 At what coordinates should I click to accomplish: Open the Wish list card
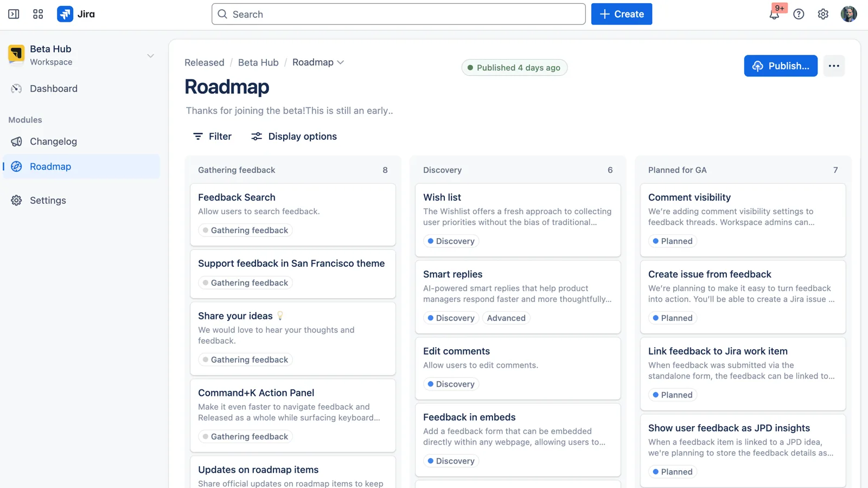[518, 220]
